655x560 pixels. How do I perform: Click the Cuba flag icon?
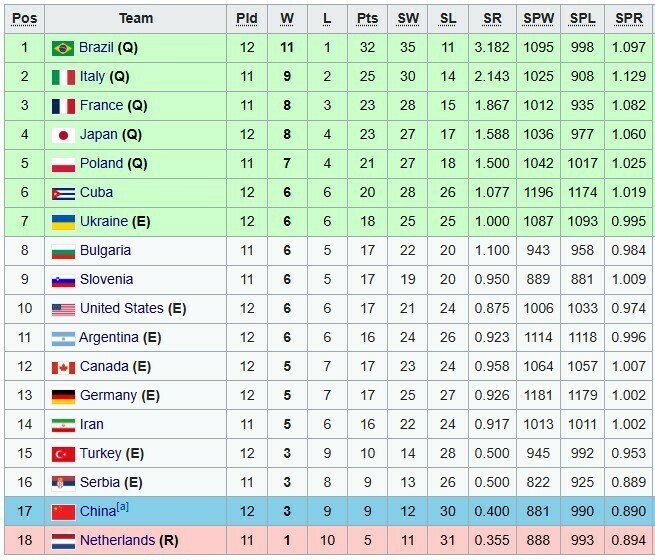(63, 194)
